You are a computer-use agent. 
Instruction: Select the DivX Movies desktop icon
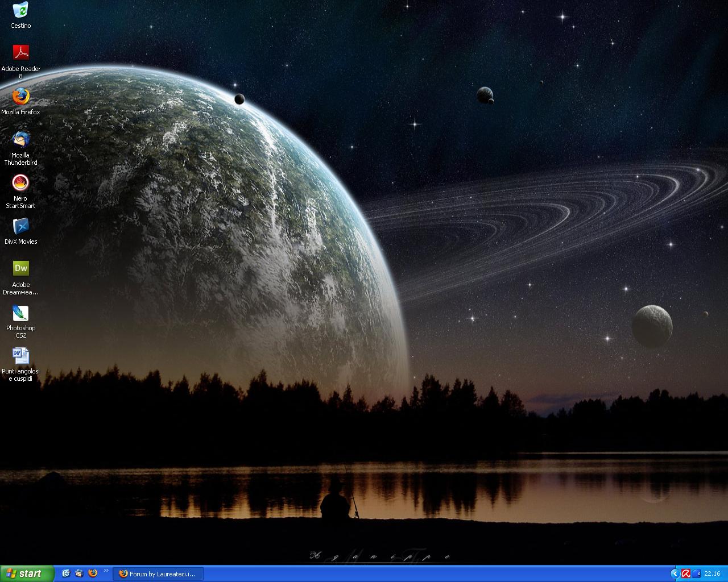[20, 231]
